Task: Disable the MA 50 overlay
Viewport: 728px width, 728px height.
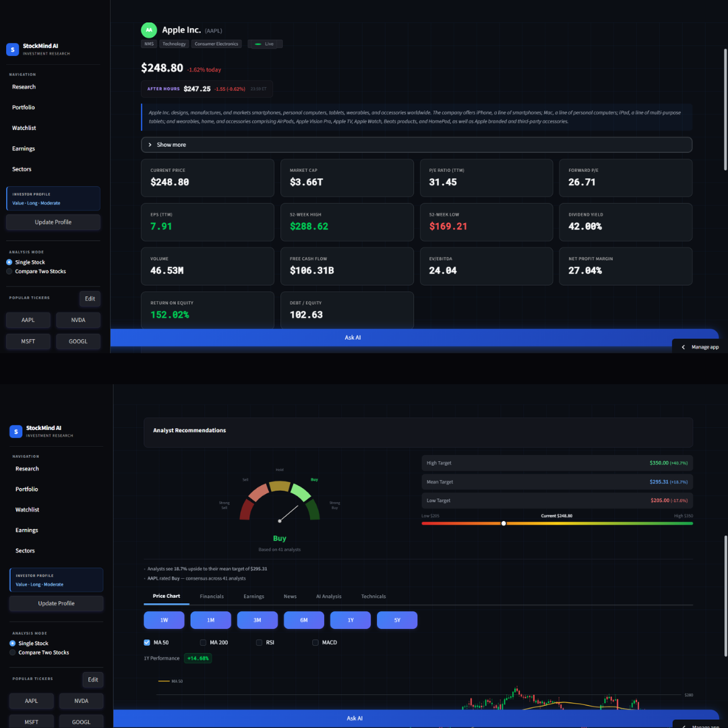Action: click(x=147, y=642)
